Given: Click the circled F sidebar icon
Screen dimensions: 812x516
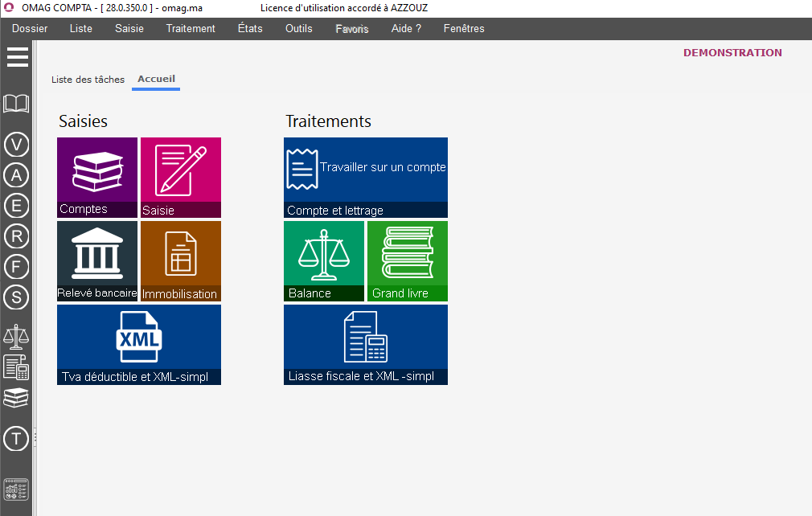Looking at the screenshot, I should (x=16, y=267).
